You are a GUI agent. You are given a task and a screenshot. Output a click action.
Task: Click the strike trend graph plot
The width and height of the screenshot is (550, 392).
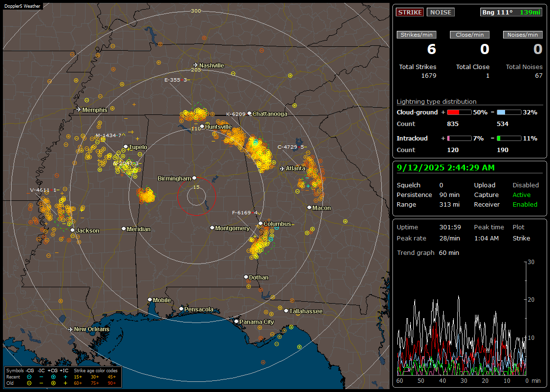[462, 319]
